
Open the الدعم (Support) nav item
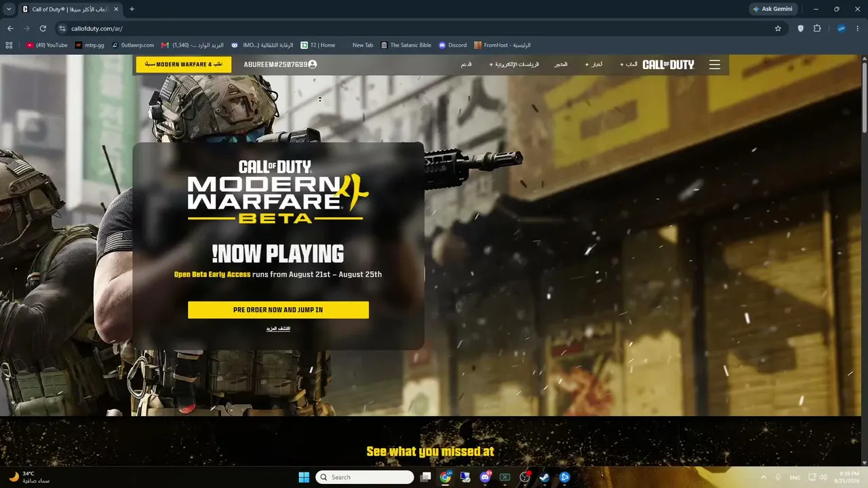coord(466,64)
